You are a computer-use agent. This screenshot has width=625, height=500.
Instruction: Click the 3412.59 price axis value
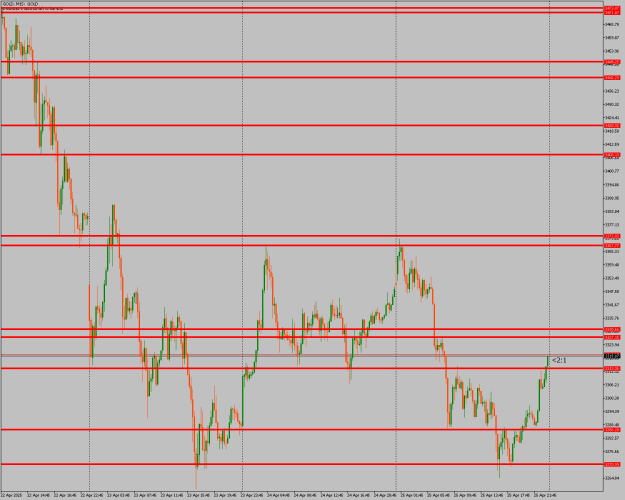point(612,144)
